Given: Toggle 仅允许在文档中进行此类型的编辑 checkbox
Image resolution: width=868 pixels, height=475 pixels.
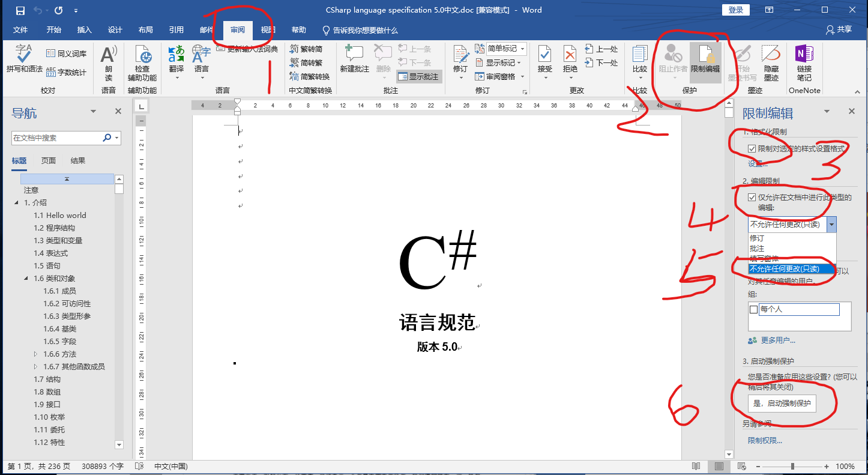Looking at the screenshot, I should click(752, 197).
